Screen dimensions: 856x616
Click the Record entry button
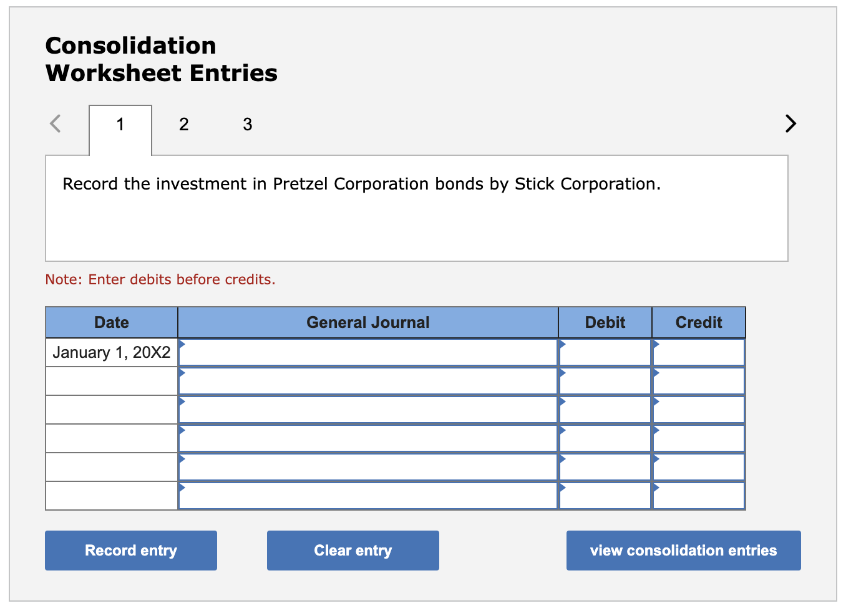[130, 550]
